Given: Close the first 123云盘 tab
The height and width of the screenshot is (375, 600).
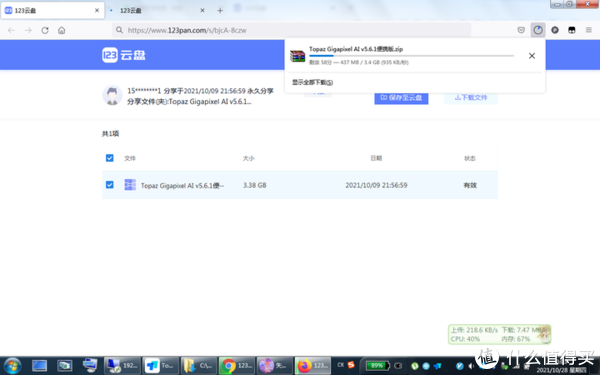Looking at the screenshot, I should point(97,10).
